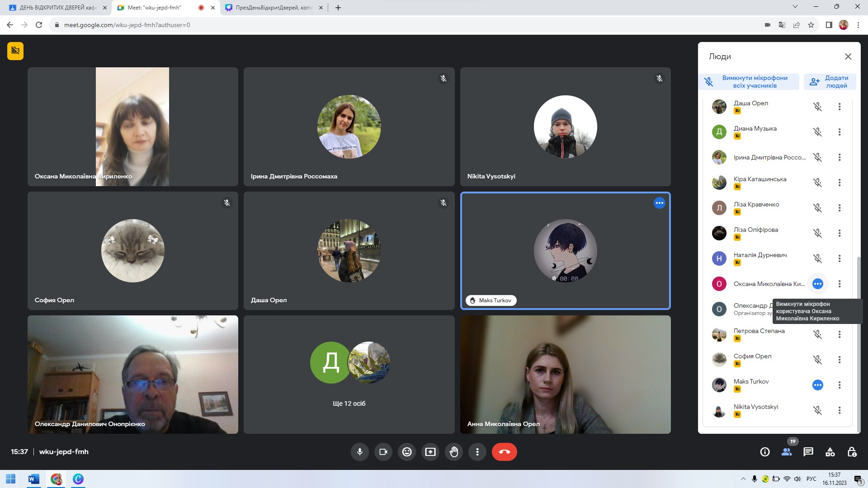Open more options in call controls
Viewport: 868px width, 488px height.
click(477, 452)
